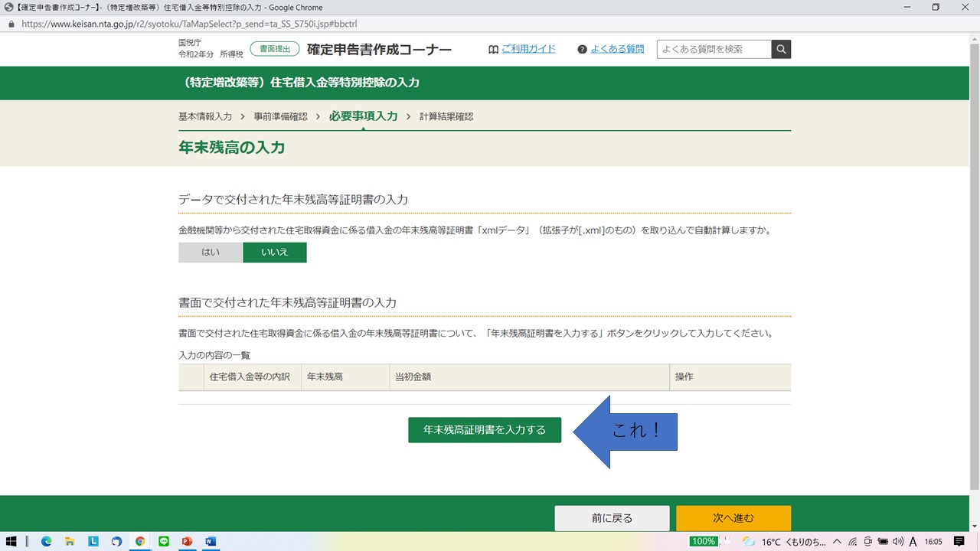Click the Meet Now camera tray icon

tap(867, 542)
